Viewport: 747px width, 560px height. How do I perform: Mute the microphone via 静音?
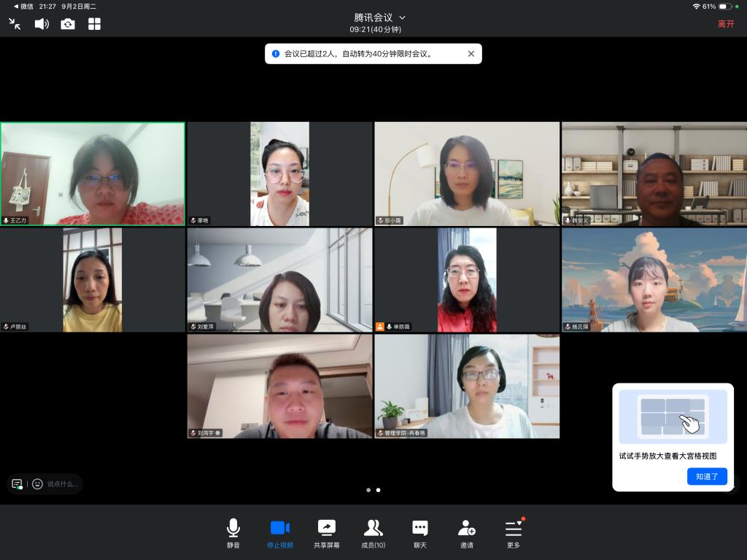pos(233,533)
